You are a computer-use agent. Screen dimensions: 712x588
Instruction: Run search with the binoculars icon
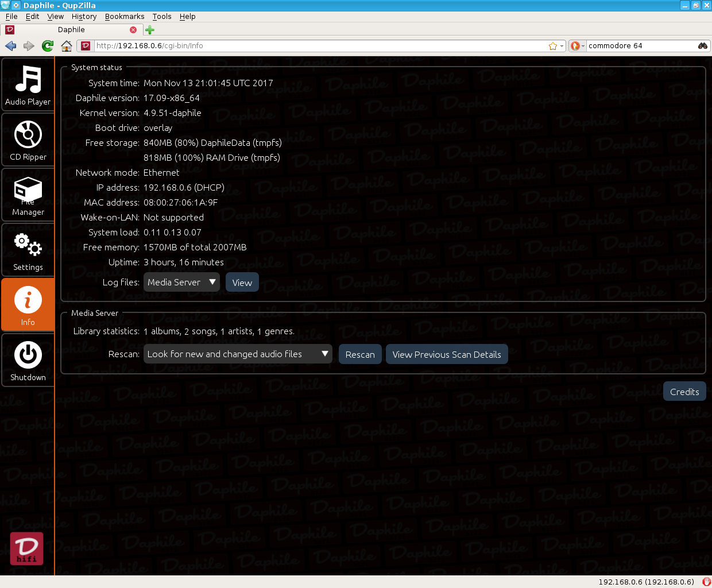click(x=703, y=46)
